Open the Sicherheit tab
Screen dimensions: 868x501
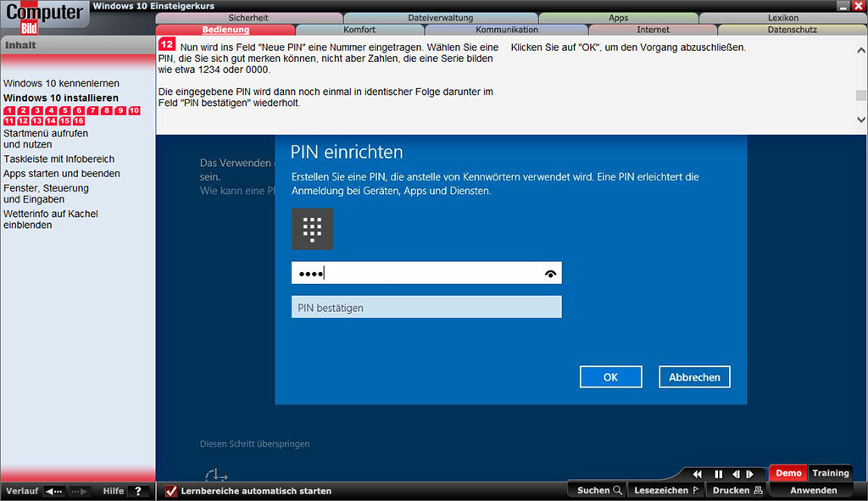[248, 18]
